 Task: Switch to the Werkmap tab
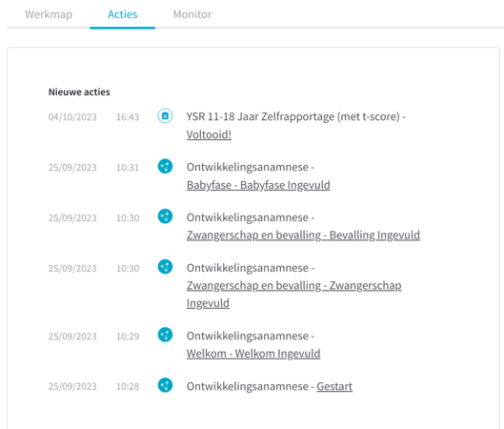click(49, 14)
